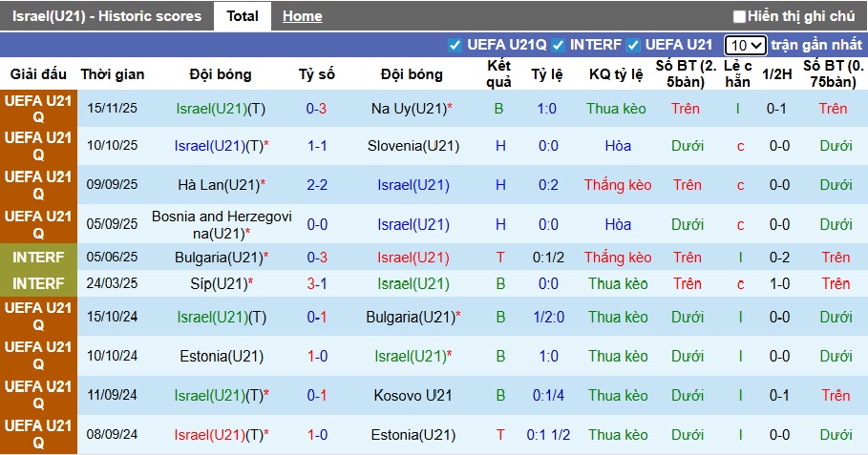Switch to the Home tab
The width and height of the screenshot is (868, 455).
point(303,16)
